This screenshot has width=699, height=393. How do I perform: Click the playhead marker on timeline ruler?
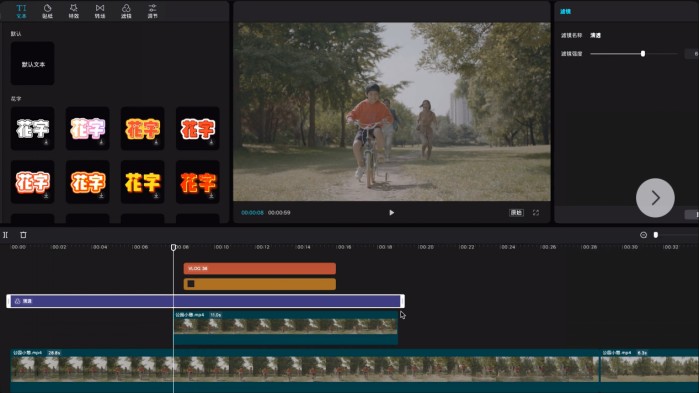173,247
